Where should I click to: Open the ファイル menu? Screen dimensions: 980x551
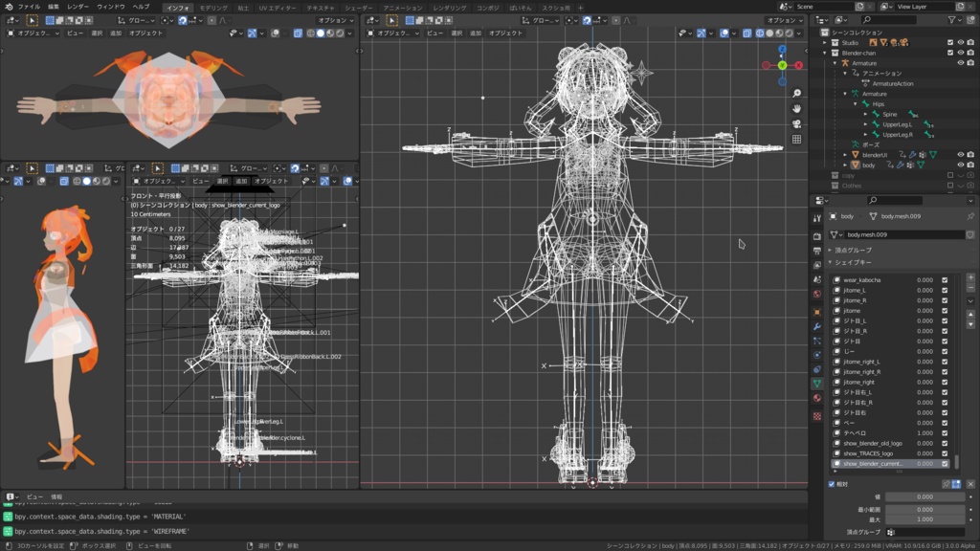click(x=29, y=7)
